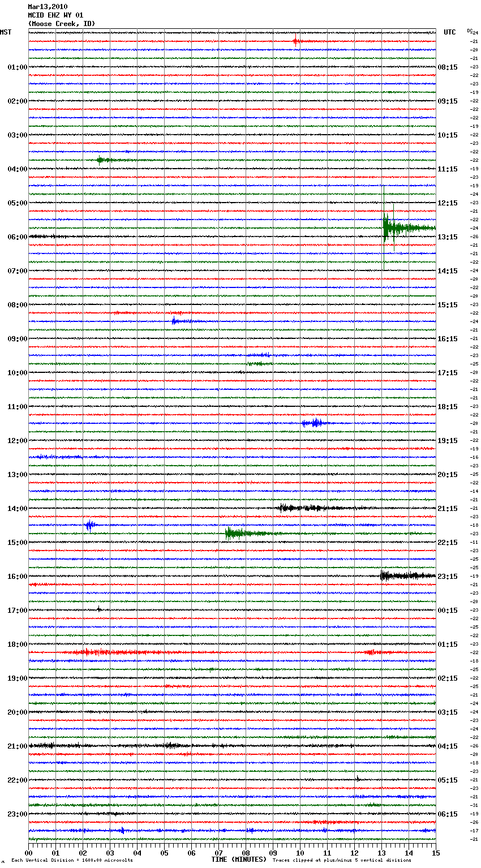Click the UTC time zone label

click(x=450, y=32)
